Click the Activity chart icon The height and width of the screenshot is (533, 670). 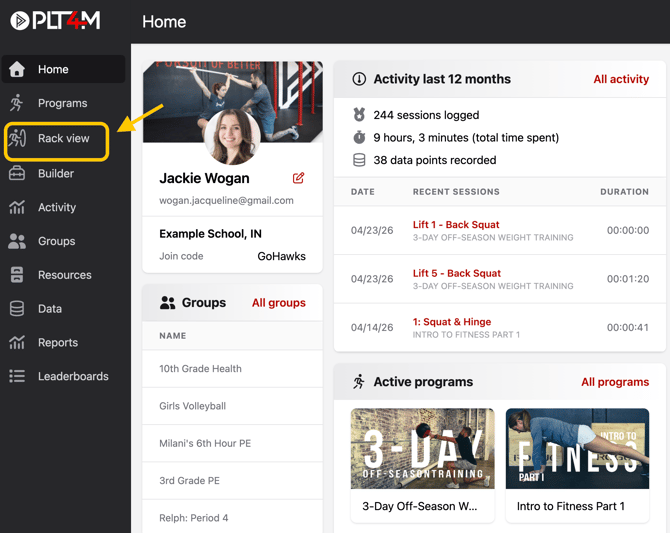tap(17, 207)
